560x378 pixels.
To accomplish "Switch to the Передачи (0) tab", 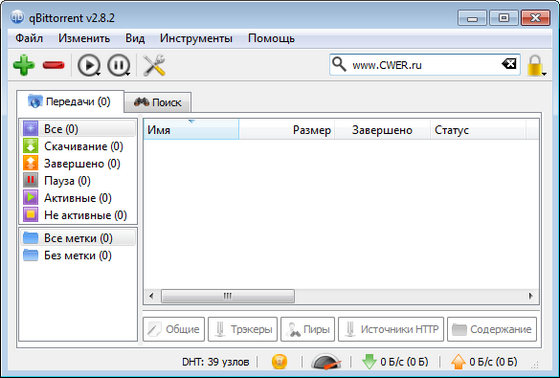I will [70, 102].
